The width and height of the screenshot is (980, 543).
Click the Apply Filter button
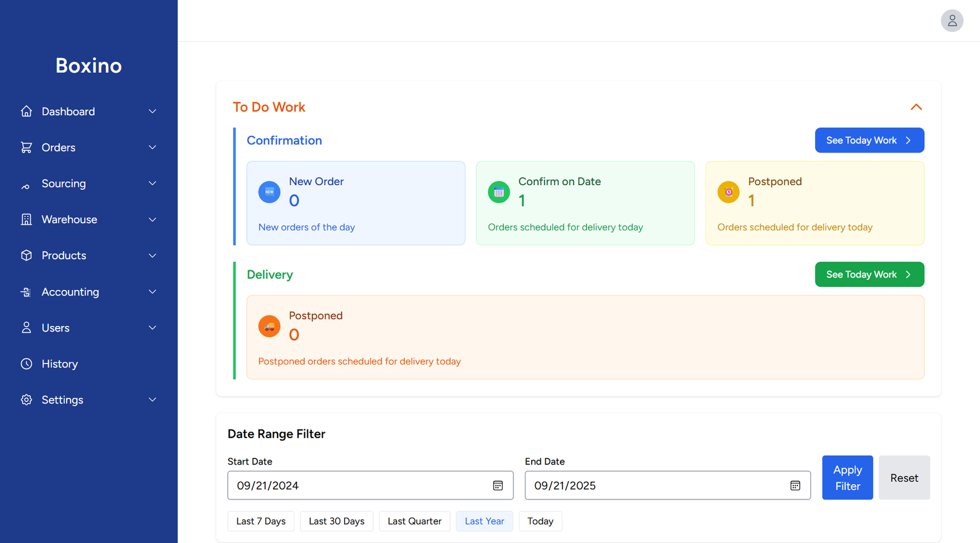click(847, 477)
